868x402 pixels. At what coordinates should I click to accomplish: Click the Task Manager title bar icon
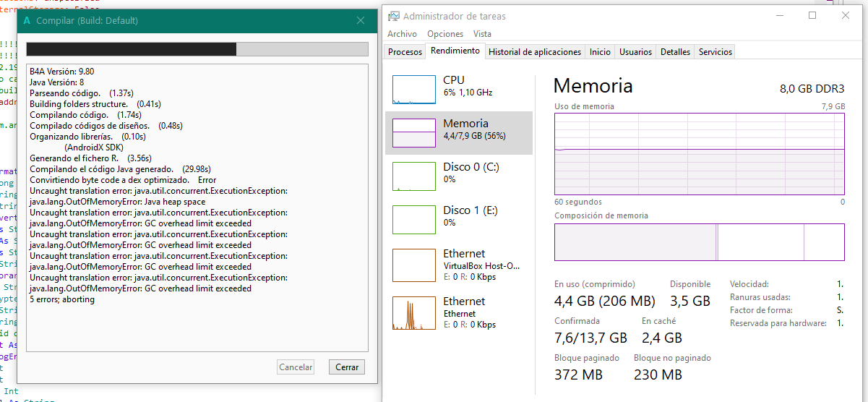click(393, 16)
